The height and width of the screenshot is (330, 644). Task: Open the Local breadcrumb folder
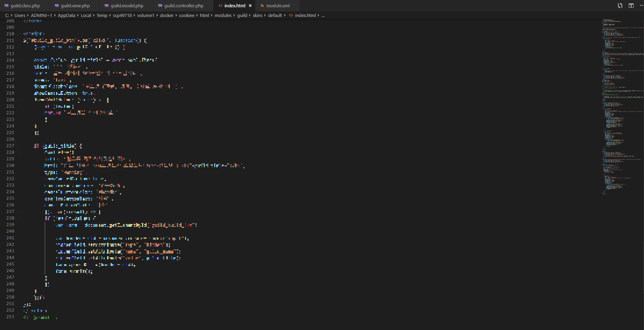coord(86,15)
